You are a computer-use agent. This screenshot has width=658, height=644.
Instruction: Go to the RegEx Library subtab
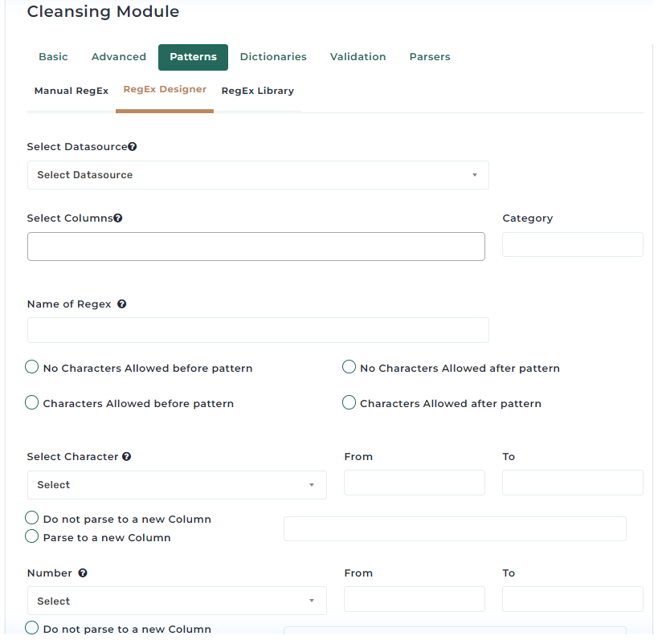257,91
